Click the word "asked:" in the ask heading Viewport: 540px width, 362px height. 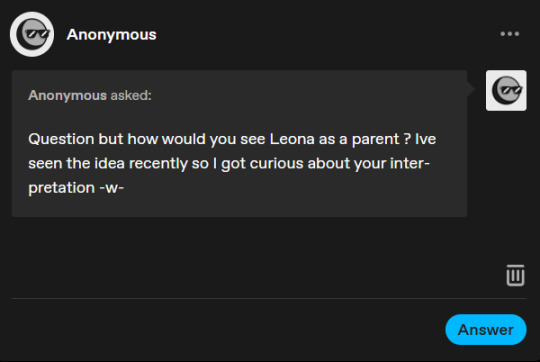131,95
